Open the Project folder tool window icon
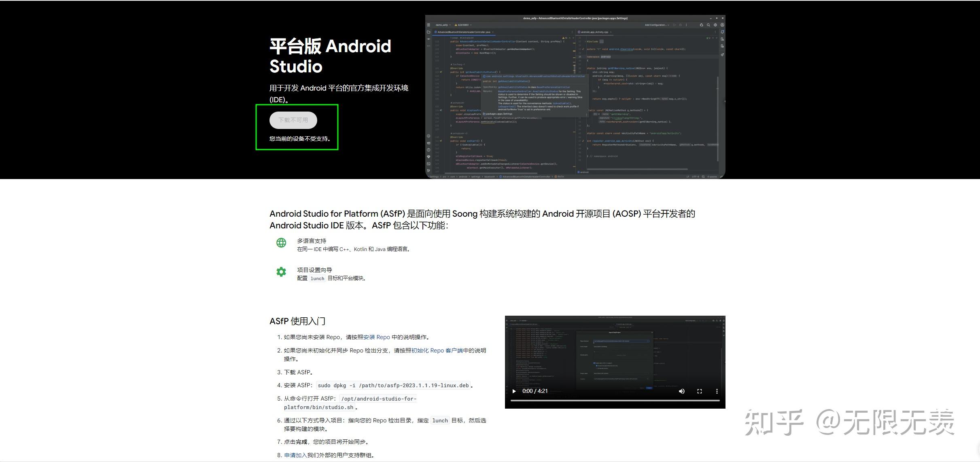The width and height of the screenshot is (980, 462). pyautogui.click(x=428, y=32)
